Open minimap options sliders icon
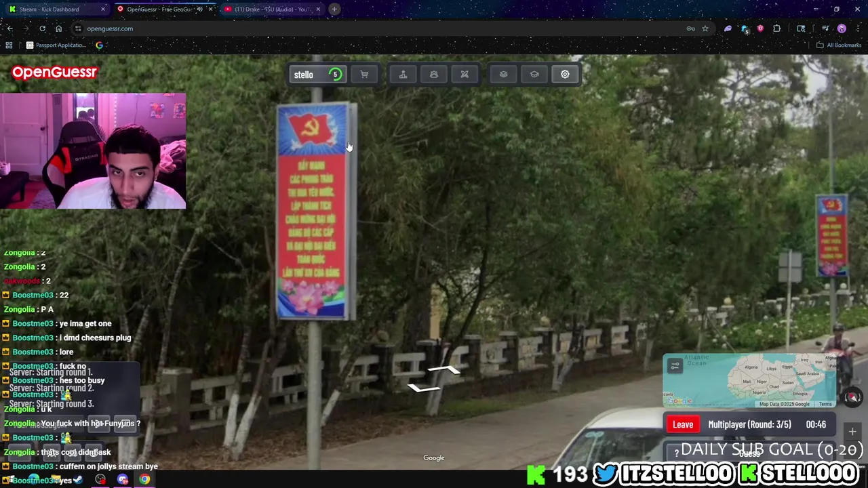 (x=675, y=366)
